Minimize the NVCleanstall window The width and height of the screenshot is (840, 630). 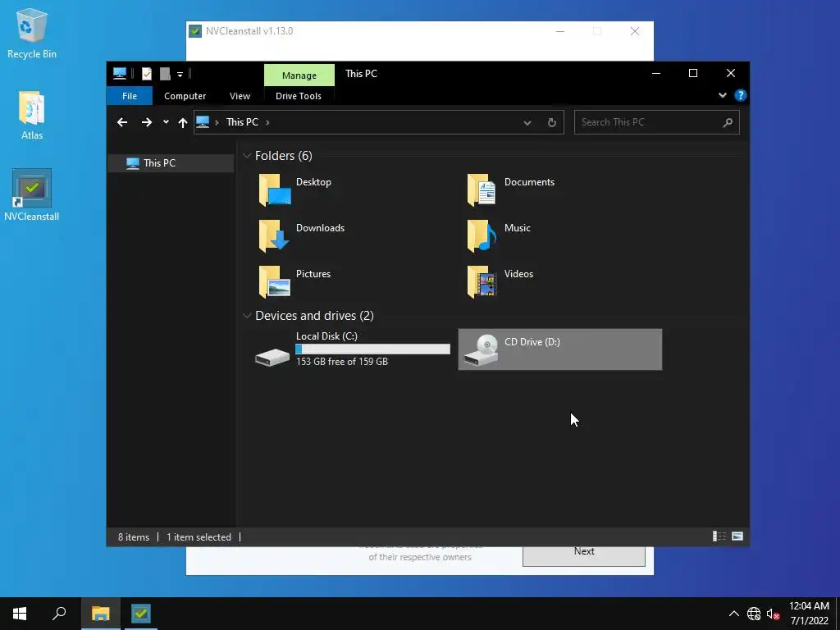coord(559,31)
